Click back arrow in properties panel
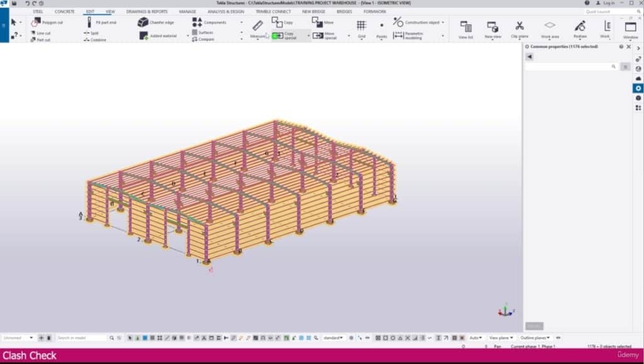The height and width of the screenshot is (364, 644). [x=529, y=57]
